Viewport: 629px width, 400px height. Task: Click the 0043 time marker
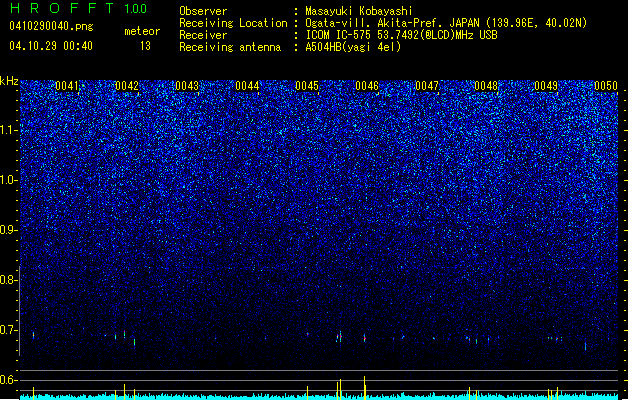[187, 86]
